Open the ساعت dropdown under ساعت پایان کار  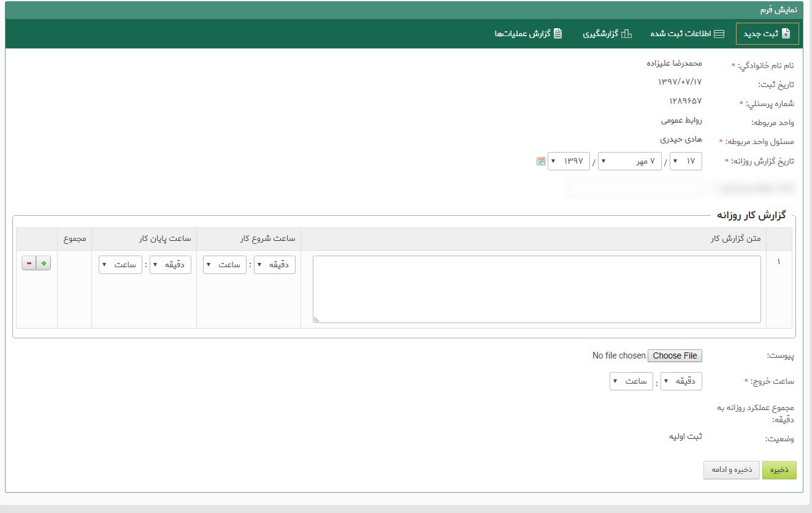(120, 265)
